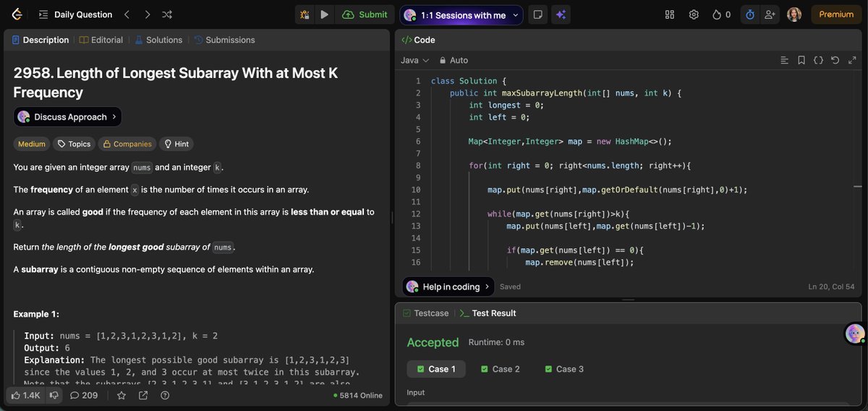
Task: Share the problem via share icon
Action: tap(143, 395)
